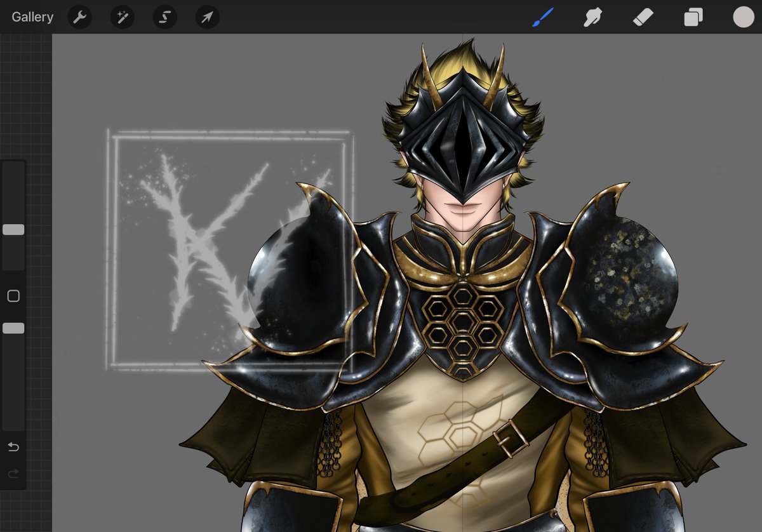Open the eraser brush library

tap(643, 17)
